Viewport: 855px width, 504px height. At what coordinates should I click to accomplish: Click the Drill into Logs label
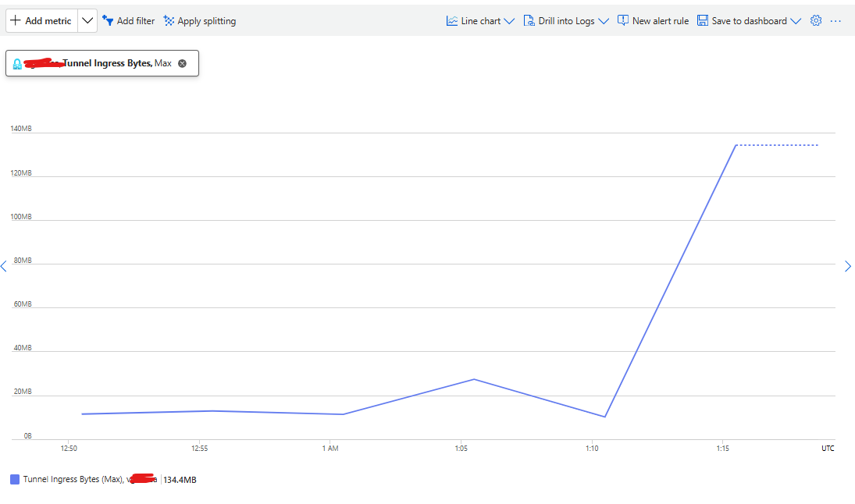click(567, 21)
